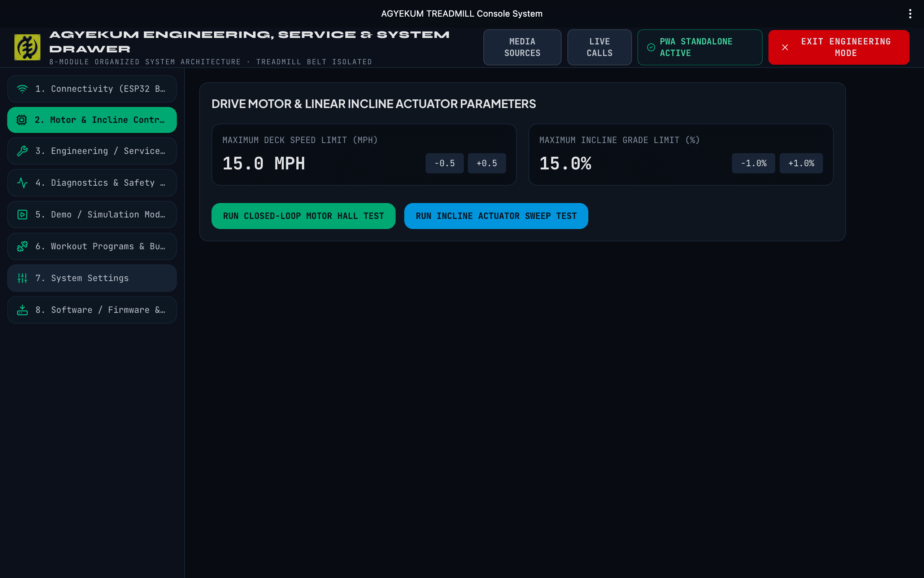Click the download icon beside Software / Firmware
The image size is (924, 578).
(22, 310)
